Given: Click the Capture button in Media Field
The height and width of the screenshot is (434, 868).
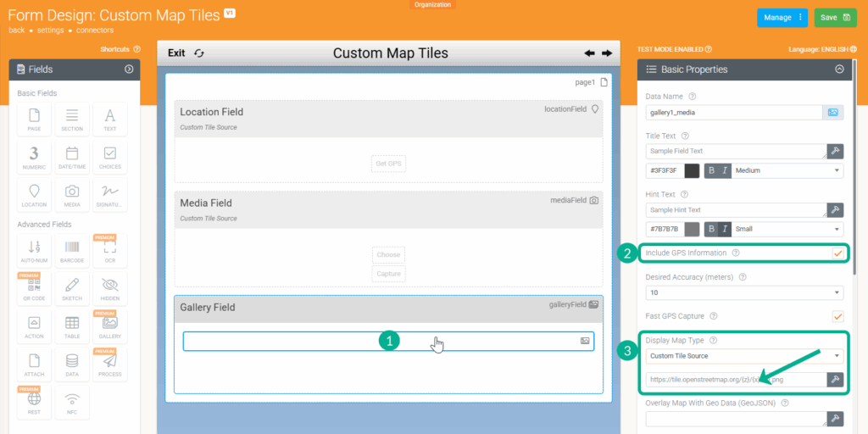Looking at the screenshot, I should [388, 274].
